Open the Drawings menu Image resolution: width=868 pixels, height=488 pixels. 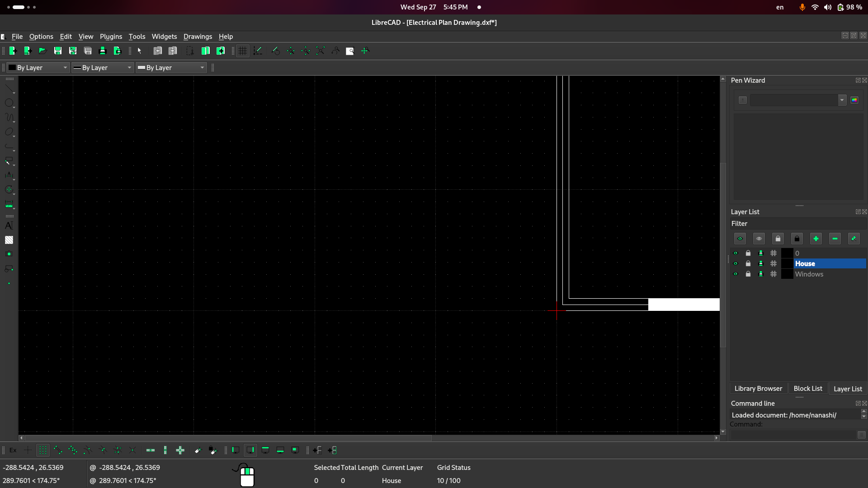tap(198, 37)
